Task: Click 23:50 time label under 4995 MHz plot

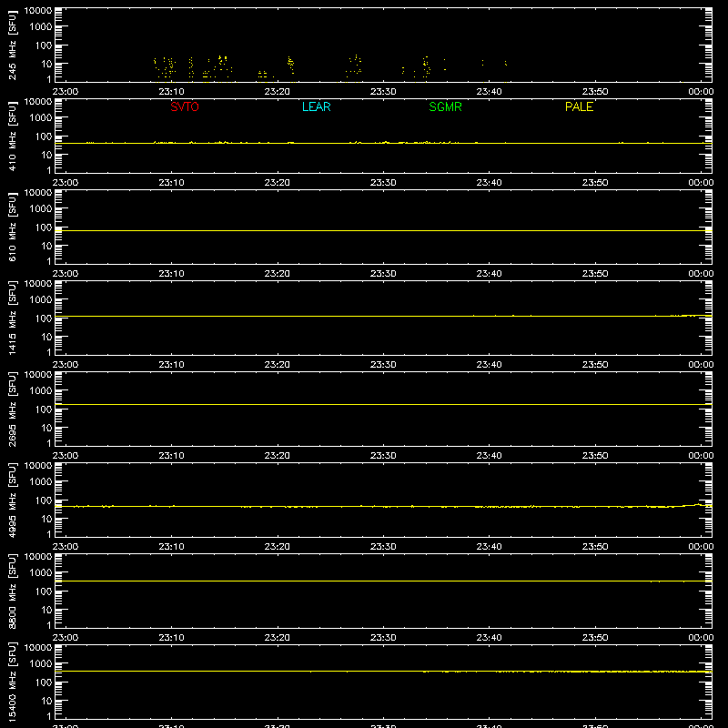Action: click(595, 547)
